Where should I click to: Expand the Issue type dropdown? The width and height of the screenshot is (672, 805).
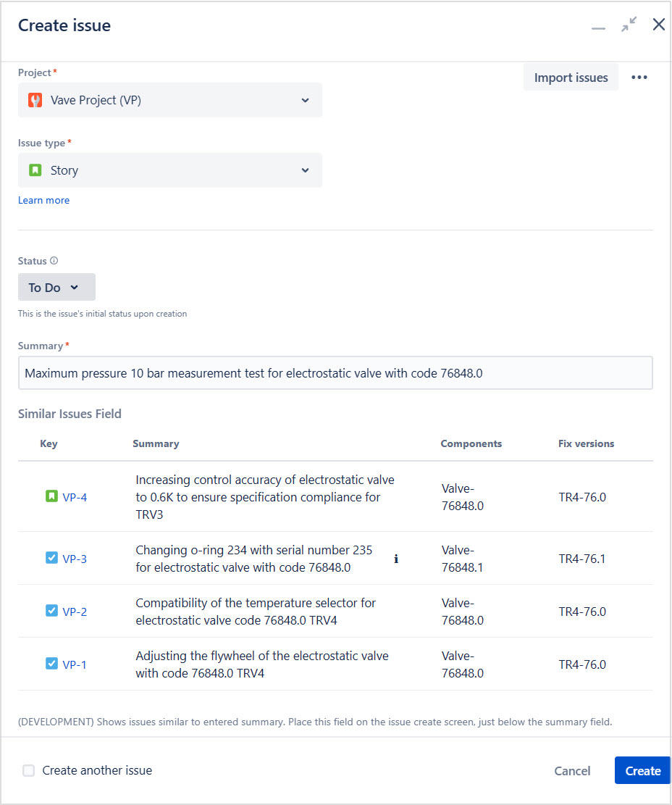305,170
